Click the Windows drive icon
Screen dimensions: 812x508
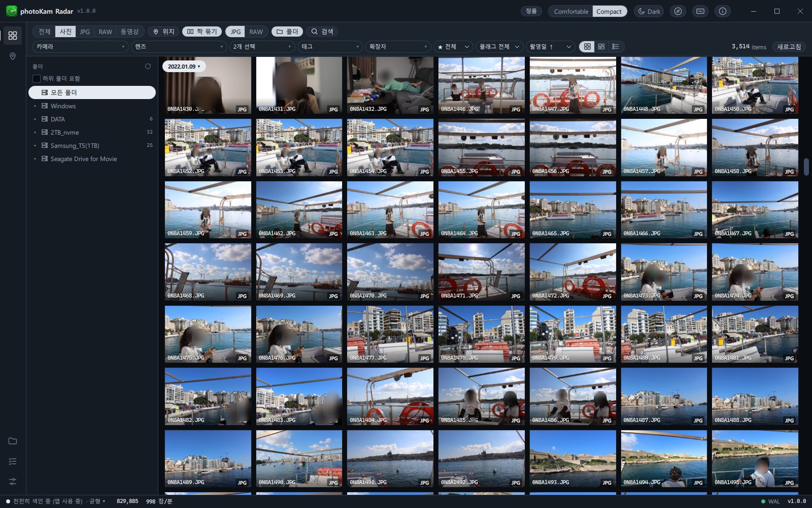click(45, 106)
